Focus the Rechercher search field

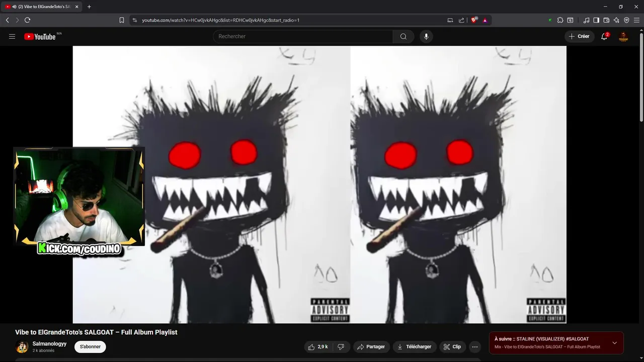click(303, 36)
